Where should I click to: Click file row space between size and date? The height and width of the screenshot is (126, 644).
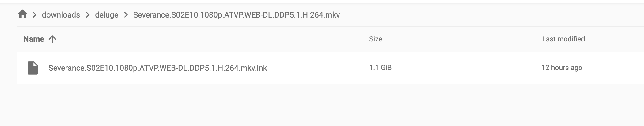pos(466,68)
